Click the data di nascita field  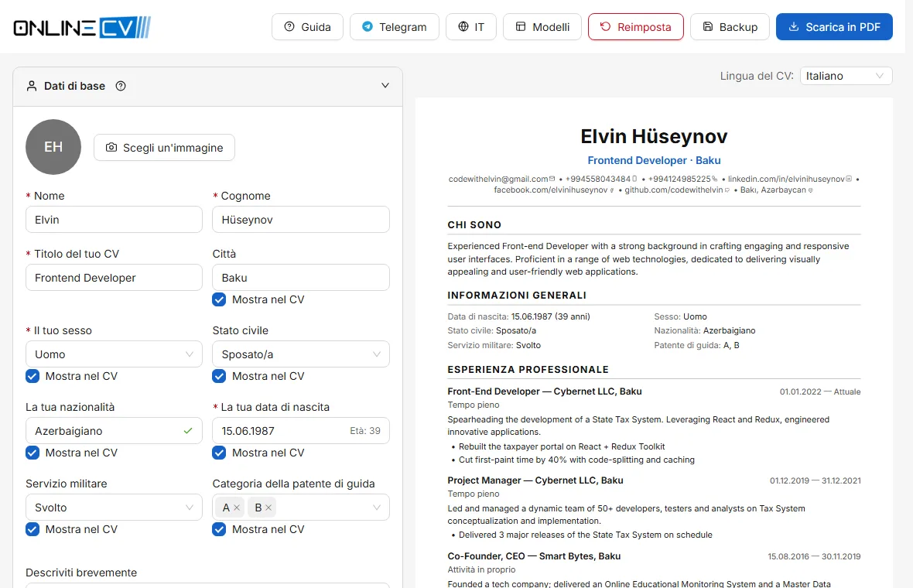[301, 431]
